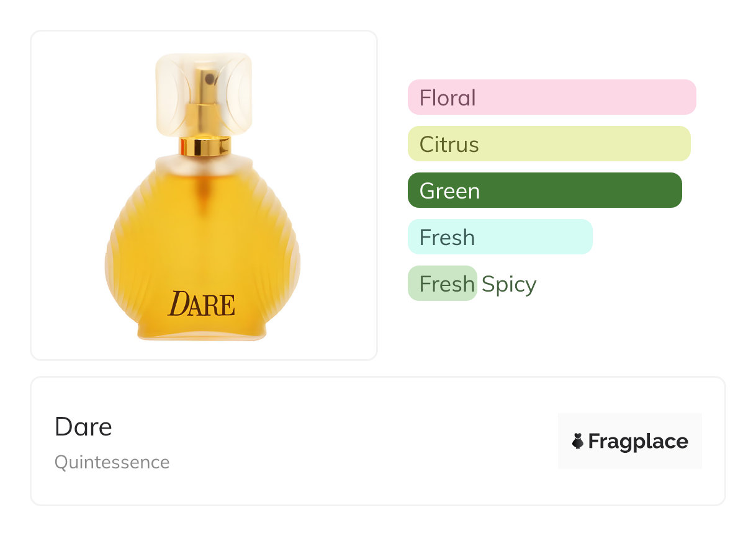
Task: Select the mint Fresh accord bar
Action: (500, 237)
